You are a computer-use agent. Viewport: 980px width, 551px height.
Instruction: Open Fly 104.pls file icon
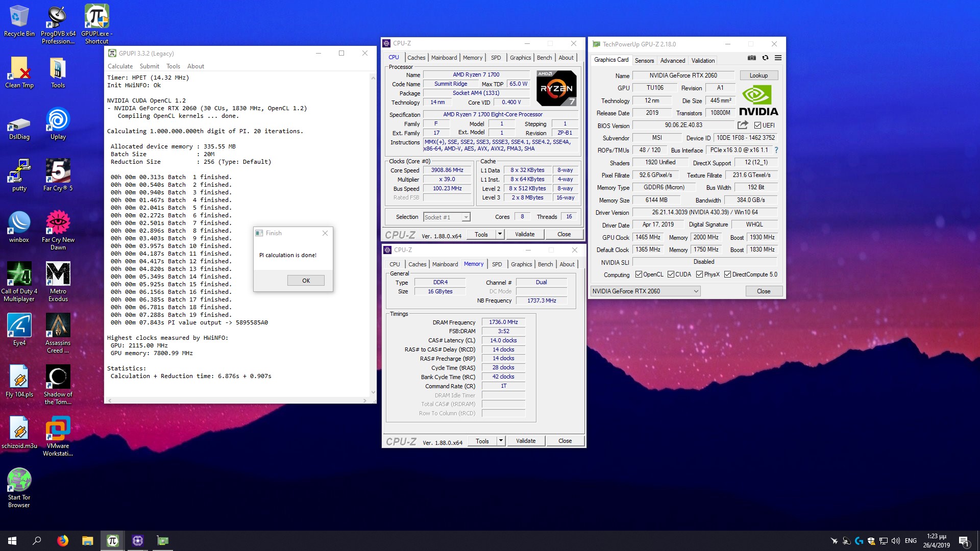pyautogui.click(x=19, y=382)
